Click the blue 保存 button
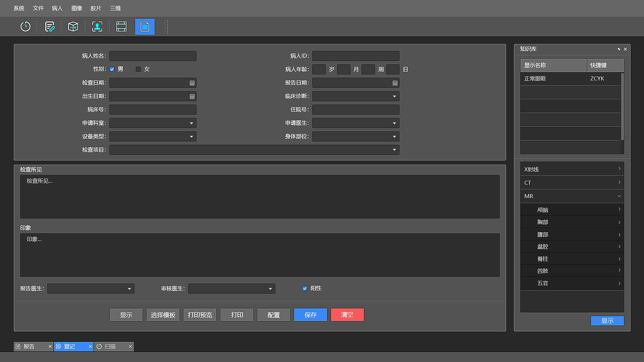This screenshot has height=362, width=644. (x=310, y=315)
